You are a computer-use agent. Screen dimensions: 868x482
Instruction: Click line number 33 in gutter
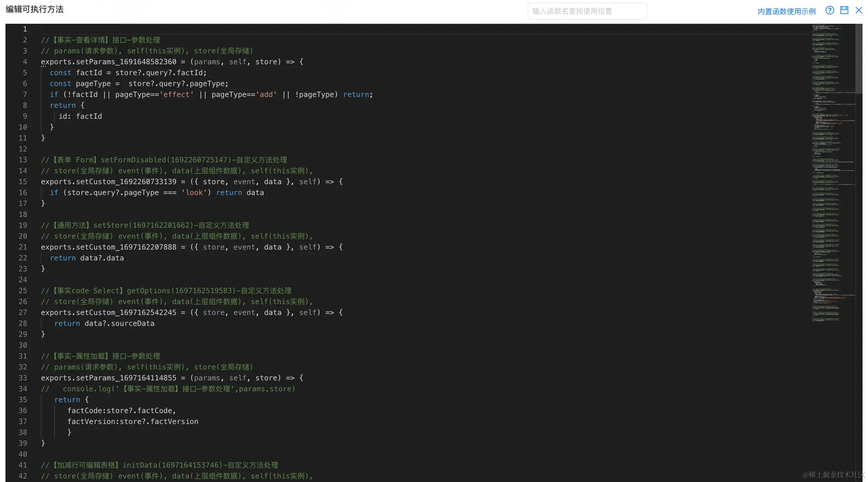coord(23,378)
